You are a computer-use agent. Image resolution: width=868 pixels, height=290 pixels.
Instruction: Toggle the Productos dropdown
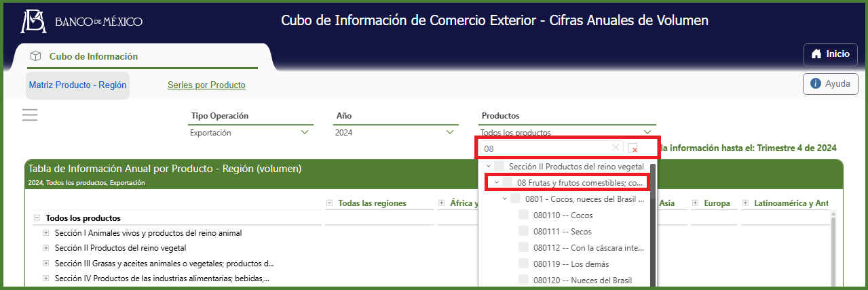pos(567,133)
